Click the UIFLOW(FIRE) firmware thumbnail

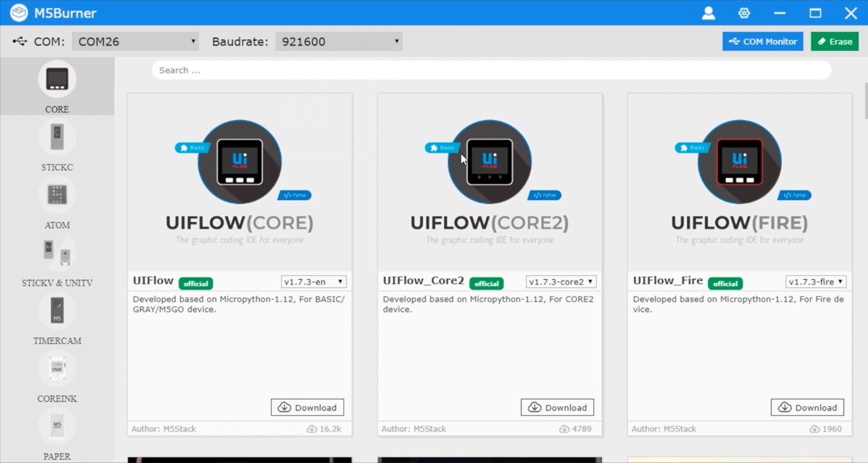click(x=739, y=182)
